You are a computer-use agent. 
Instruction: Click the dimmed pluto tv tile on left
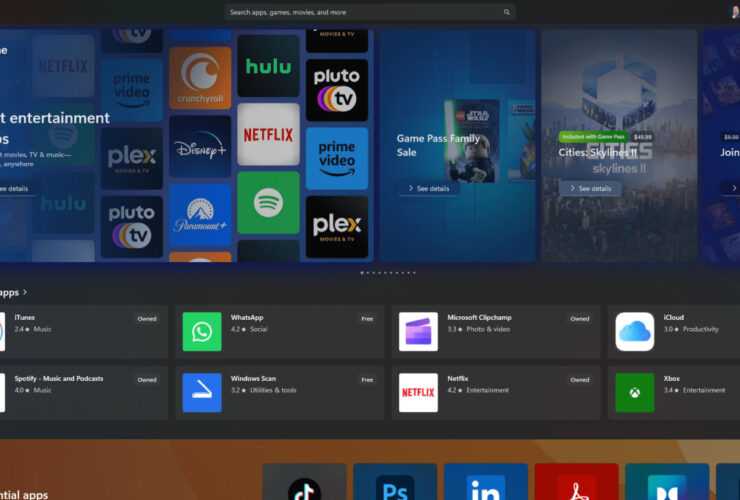tap(132, 227)
